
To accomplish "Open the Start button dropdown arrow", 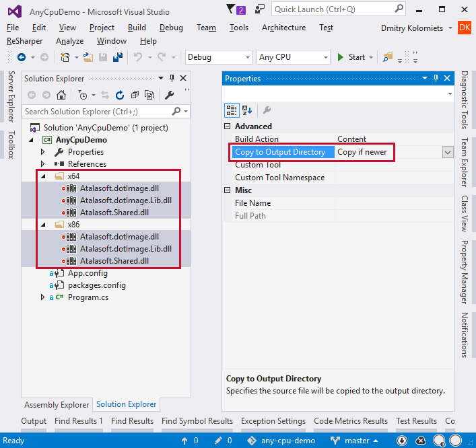I will coord(371,57).
